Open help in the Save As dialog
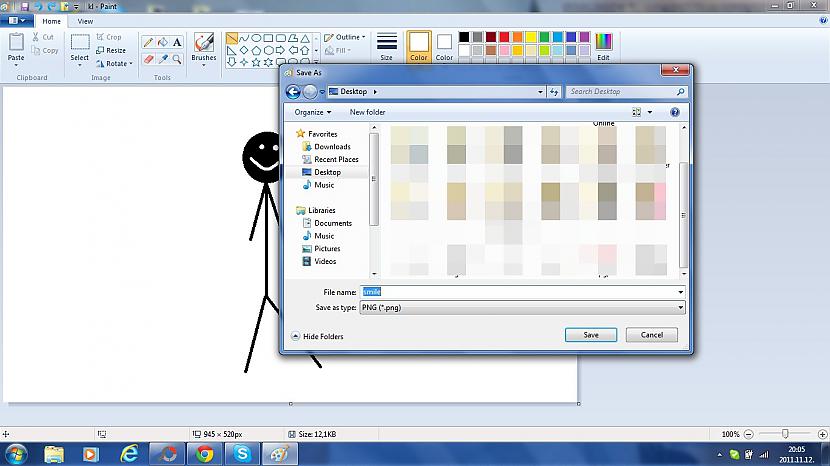This screenshot has height=466, width=830. click(675, 112)
